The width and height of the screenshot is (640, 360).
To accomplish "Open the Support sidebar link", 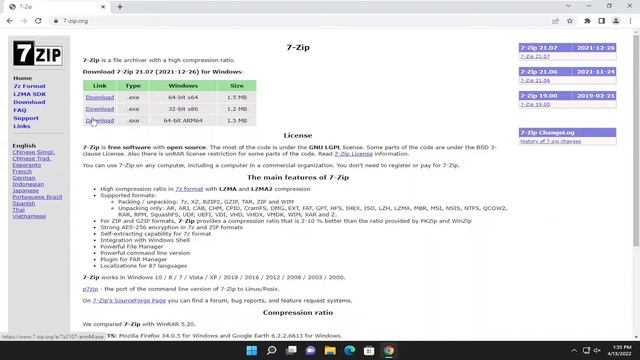I will point(26,118).
